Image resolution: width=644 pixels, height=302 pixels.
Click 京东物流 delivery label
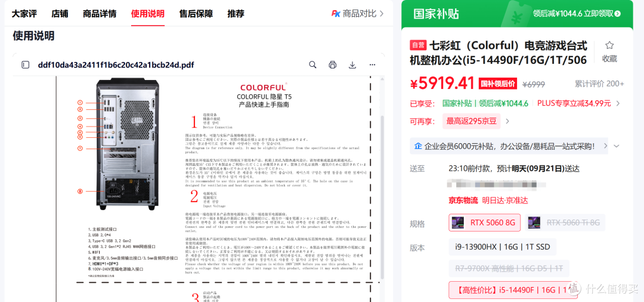coord(463,201)
